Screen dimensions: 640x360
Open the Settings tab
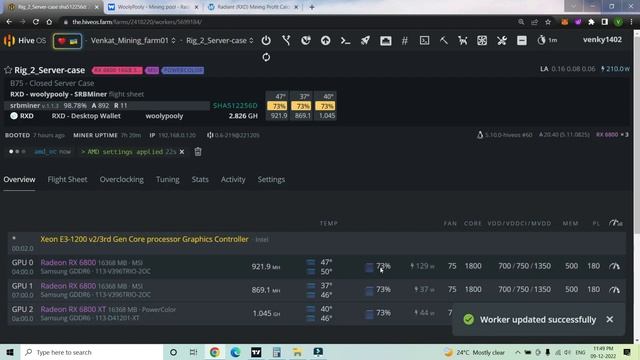click(271, 180)
